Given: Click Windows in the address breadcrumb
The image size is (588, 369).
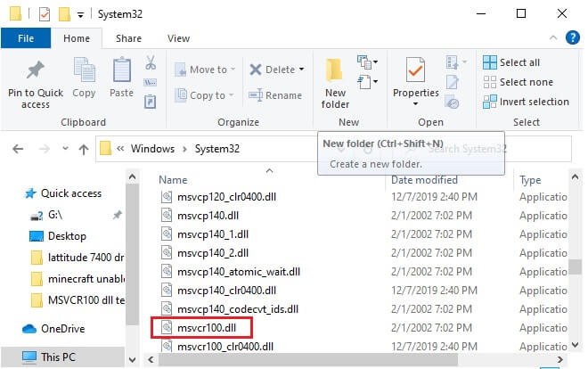Looking at the screenshot, I should [152, 149].
